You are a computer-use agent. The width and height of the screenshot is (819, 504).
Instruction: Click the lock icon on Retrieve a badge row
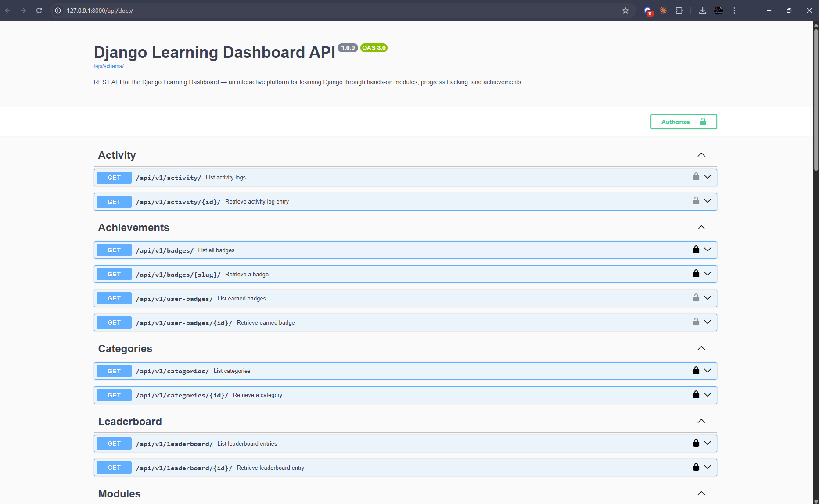[x=696, y=274]
